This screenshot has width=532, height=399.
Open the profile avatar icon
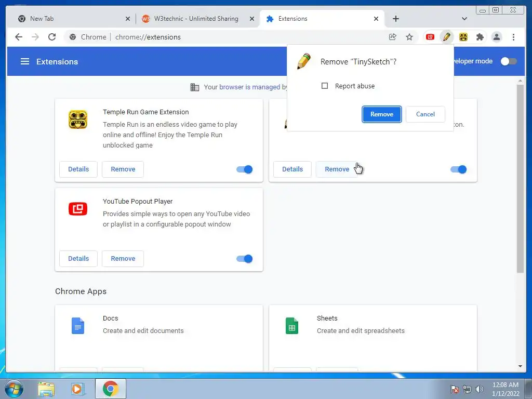pyautogui.click(x=497, y=37)
